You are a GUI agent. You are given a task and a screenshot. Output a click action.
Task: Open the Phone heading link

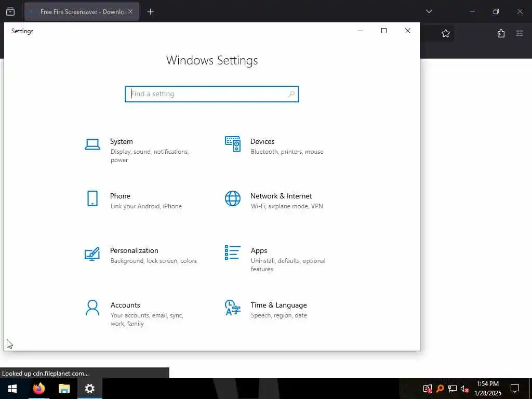point(120,196)
